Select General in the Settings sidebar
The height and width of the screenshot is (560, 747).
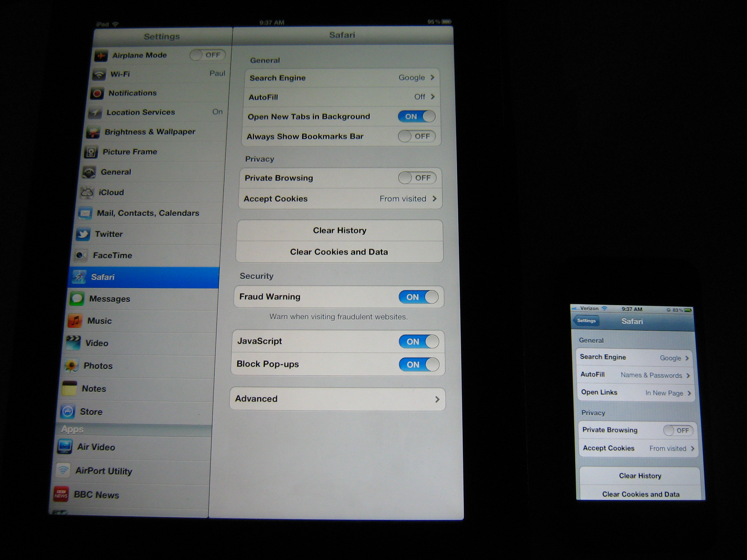(x=116, y=172)
